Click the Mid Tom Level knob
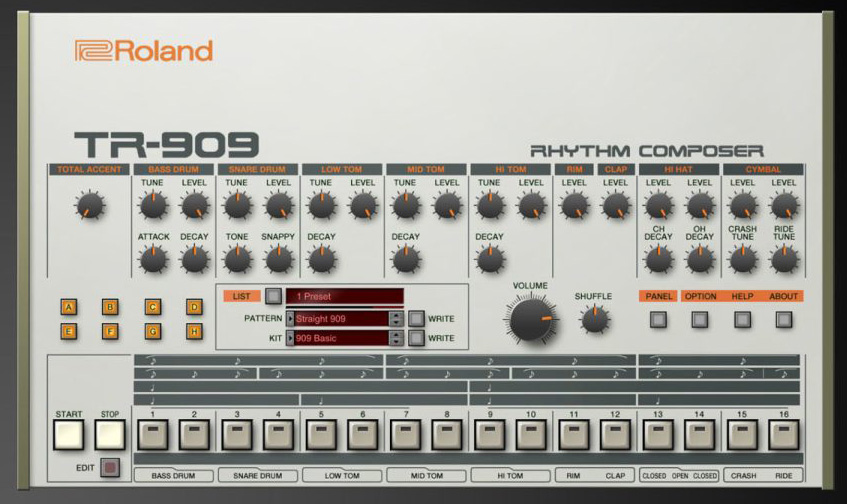Viewport: 847px width, 504px height. point(447,206)
